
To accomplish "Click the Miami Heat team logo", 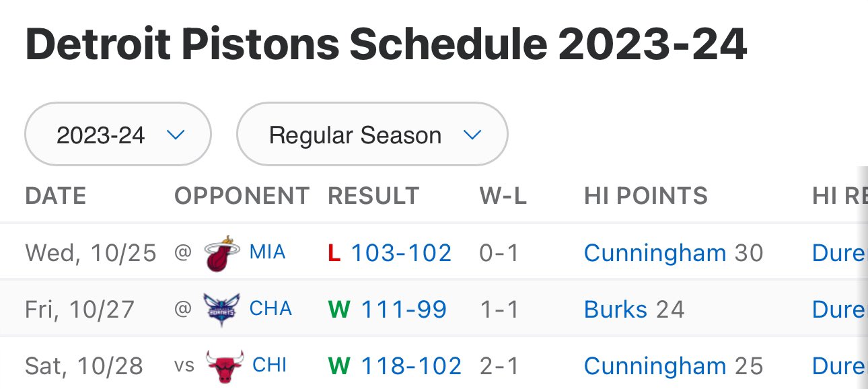I will click(221, 254).
